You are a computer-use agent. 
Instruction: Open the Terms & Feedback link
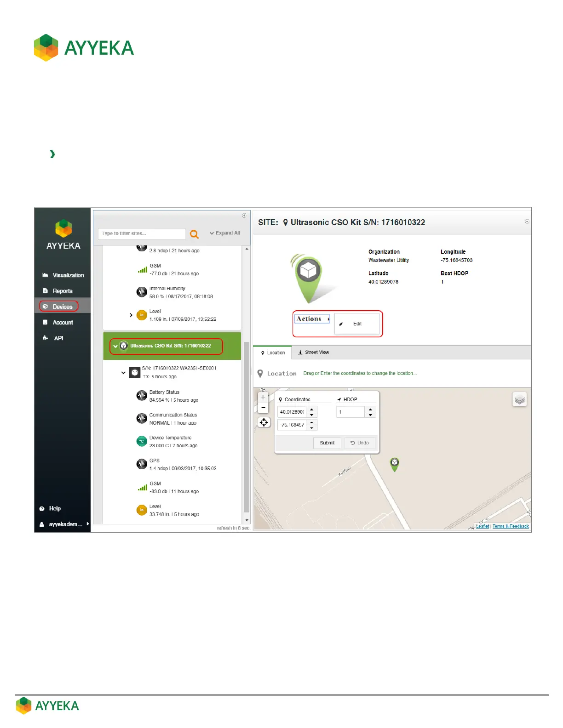(x=511, y=527)
